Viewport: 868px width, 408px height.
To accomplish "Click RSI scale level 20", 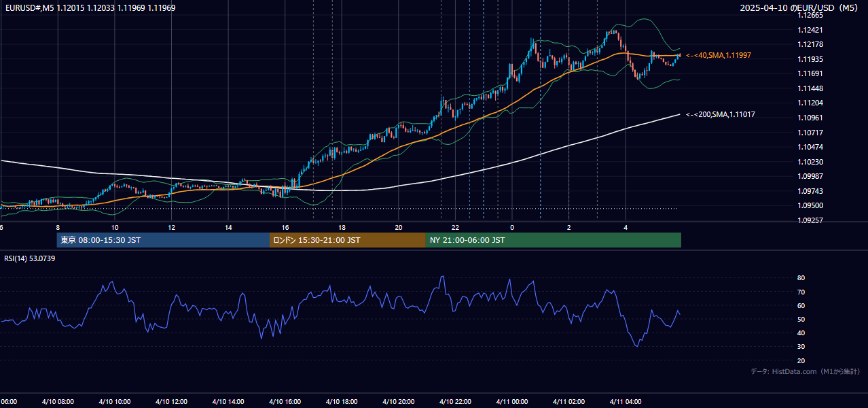I will tap(801, 360).
